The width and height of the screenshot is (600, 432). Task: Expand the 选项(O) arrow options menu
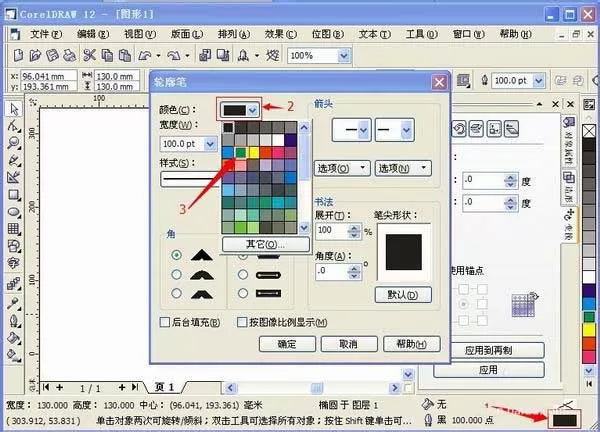[x=342, y=168]
